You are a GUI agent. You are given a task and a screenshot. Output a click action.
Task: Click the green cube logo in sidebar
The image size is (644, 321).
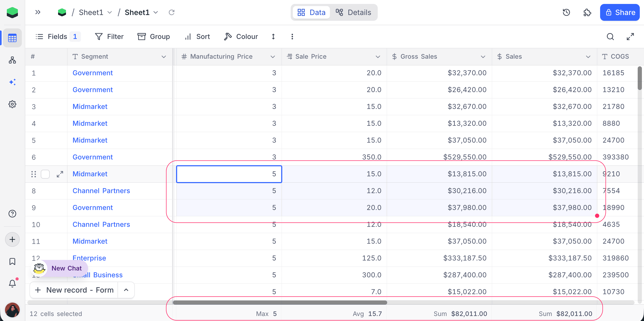point(12,12)
